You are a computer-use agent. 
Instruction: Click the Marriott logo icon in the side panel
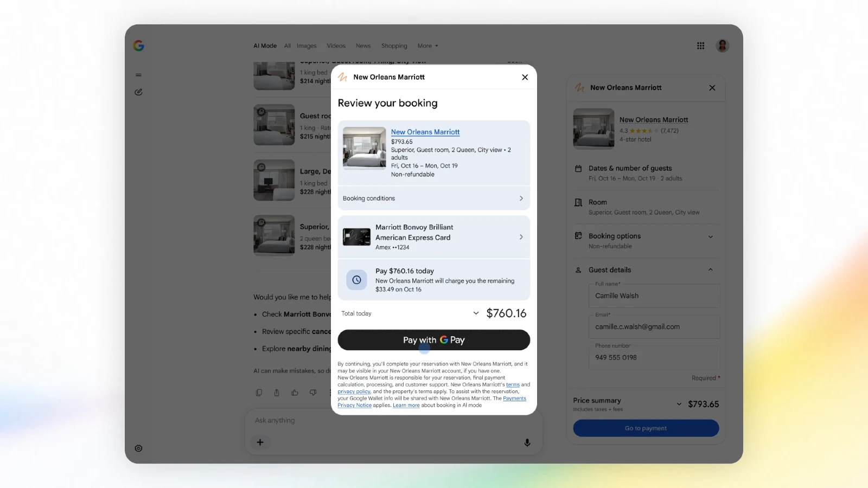coord(579,88)
